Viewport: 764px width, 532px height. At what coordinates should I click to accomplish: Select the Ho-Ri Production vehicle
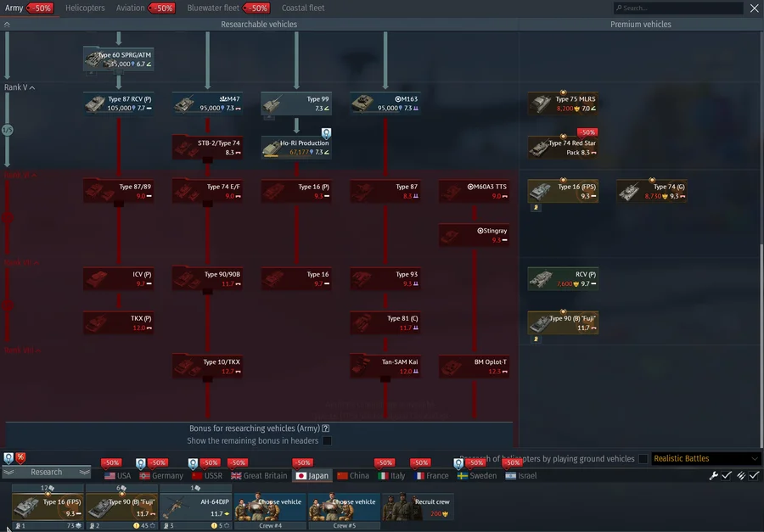296,148
